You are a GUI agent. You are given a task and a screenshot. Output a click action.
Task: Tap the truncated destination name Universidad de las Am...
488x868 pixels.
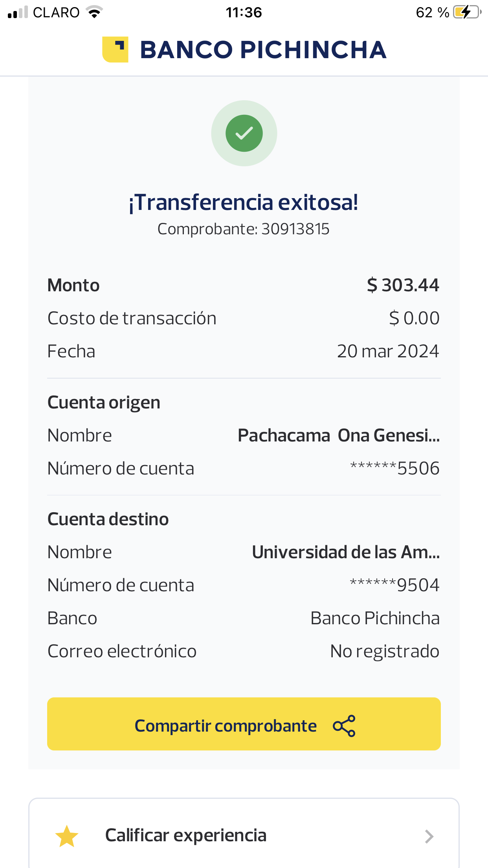pos(346,552)
